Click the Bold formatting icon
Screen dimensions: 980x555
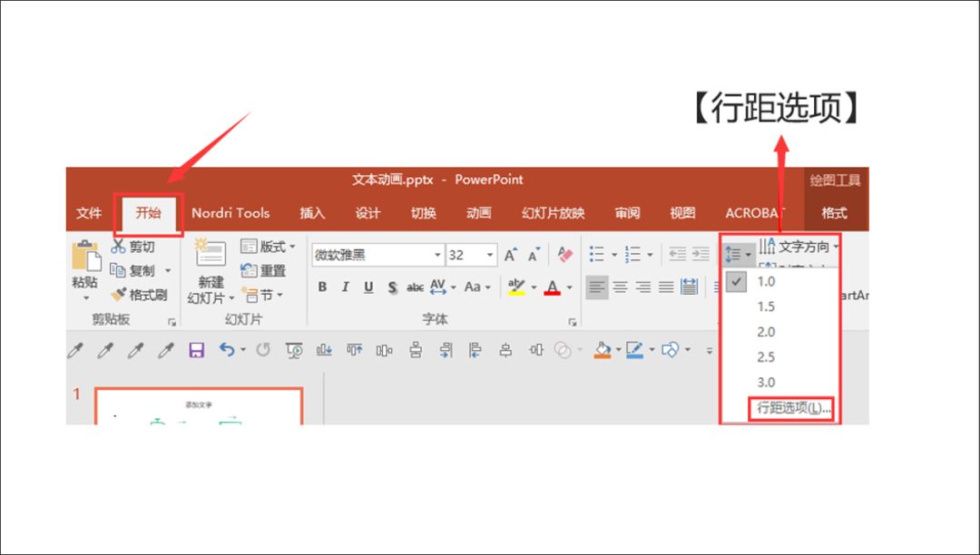tap(322, 287)
